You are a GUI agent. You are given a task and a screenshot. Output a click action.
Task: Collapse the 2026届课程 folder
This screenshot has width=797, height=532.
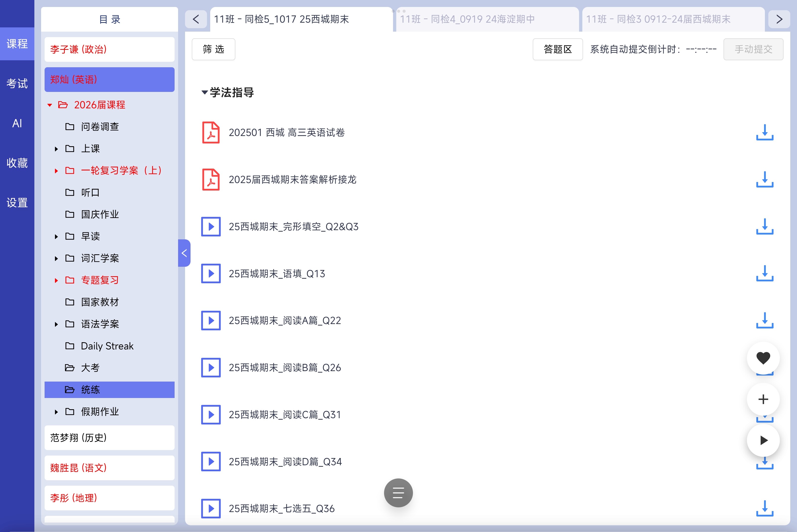(50, 105)
